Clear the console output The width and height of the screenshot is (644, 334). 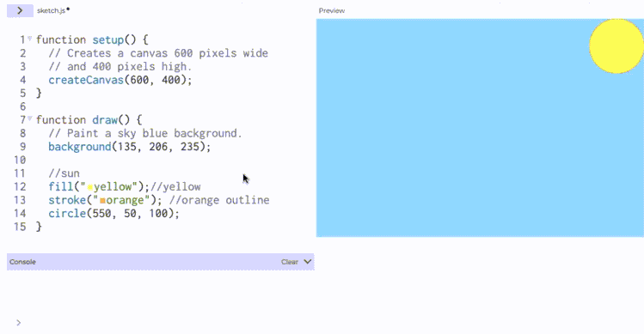(289, 262)
